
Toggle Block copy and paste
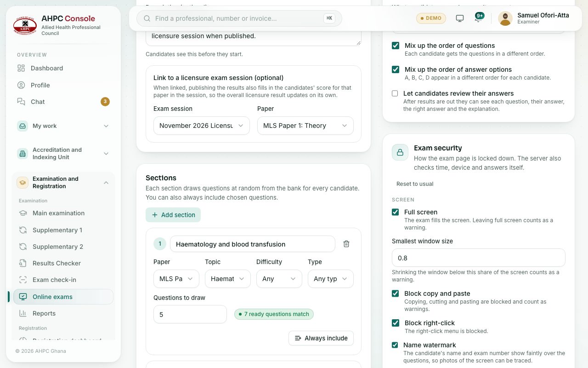coord(395,293)
